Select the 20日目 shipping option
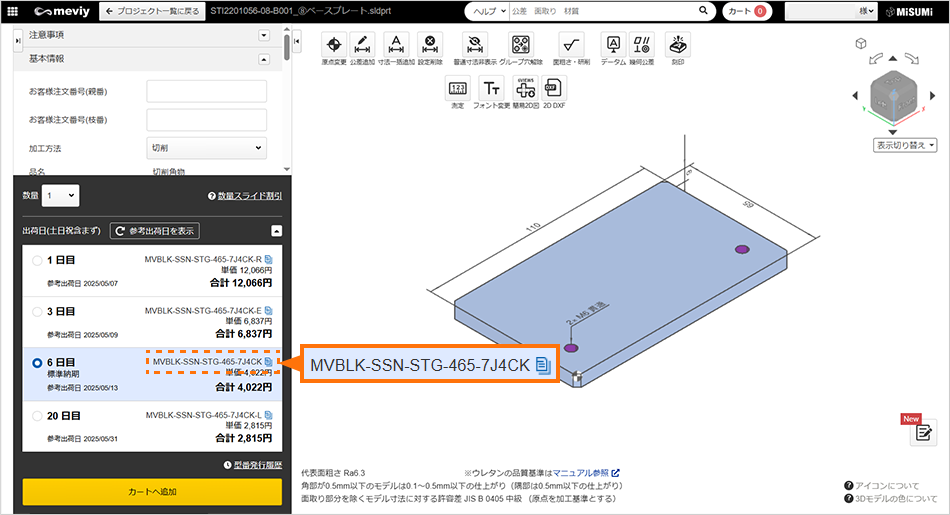Image resolution: width=950 pixels, height=515 pixels. pyautogui.click(x=38, y=414)
